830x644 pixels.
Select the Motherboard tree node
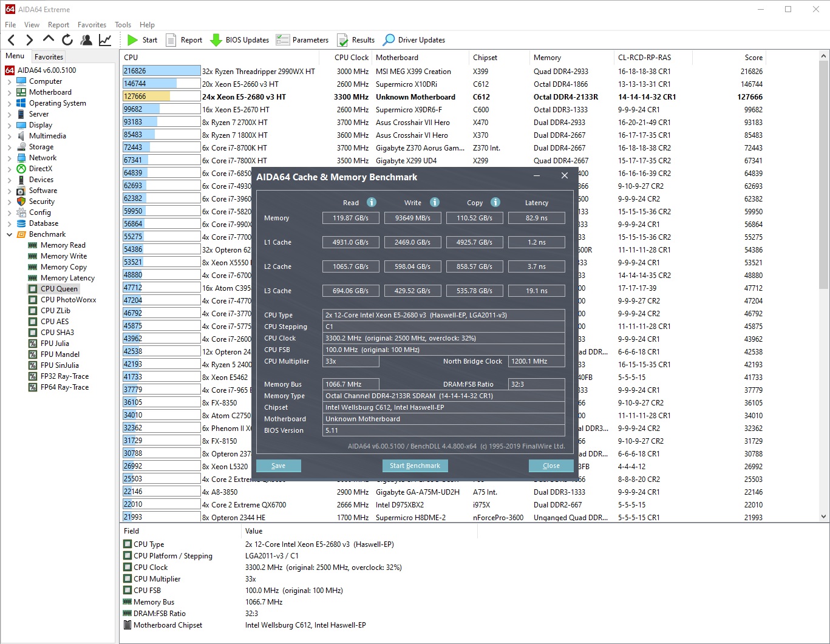click(x=50, y=92)
